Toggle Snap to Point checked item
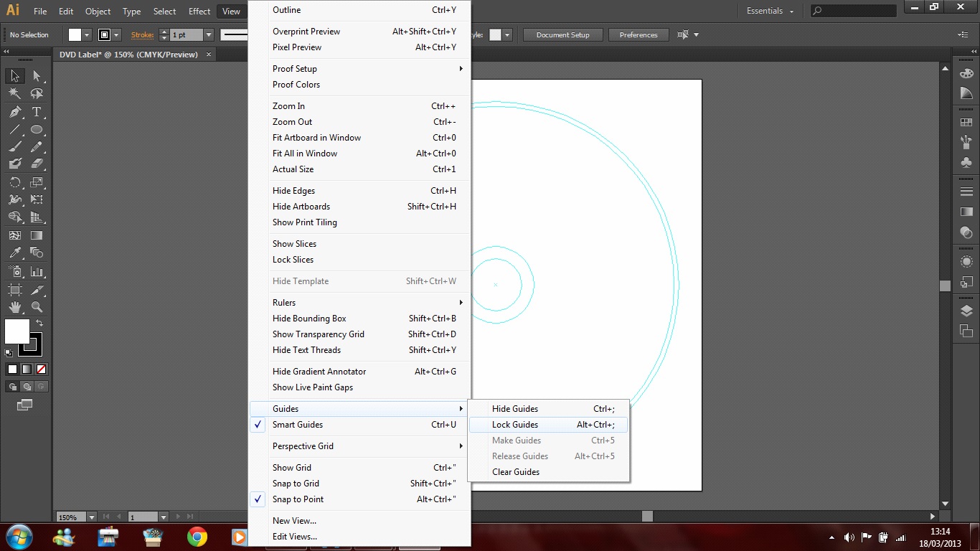 (x=360, y=499)
